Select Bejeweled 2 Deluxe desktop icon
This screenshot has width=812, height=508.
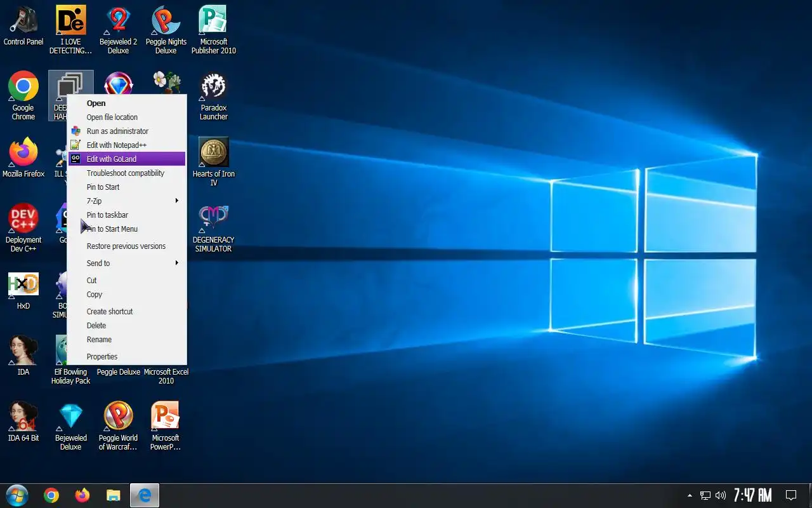[118, 30]
